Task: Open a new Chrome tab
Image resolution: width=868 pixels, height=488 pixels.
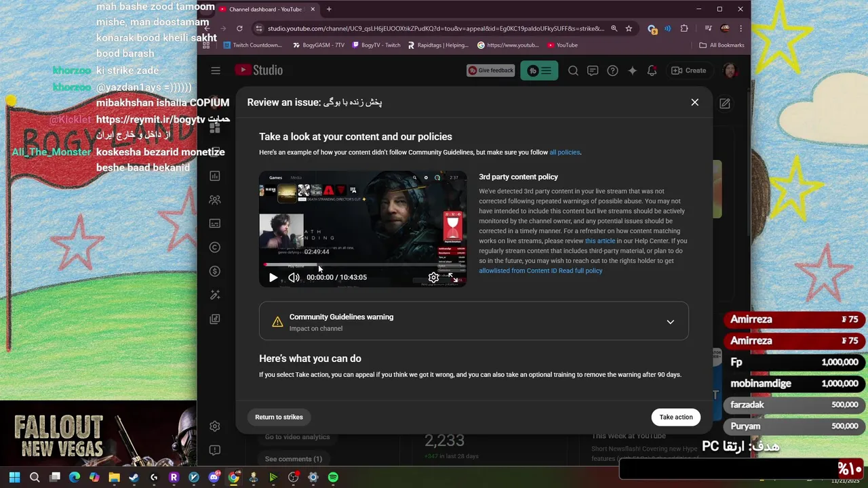Action: [329, 9]
